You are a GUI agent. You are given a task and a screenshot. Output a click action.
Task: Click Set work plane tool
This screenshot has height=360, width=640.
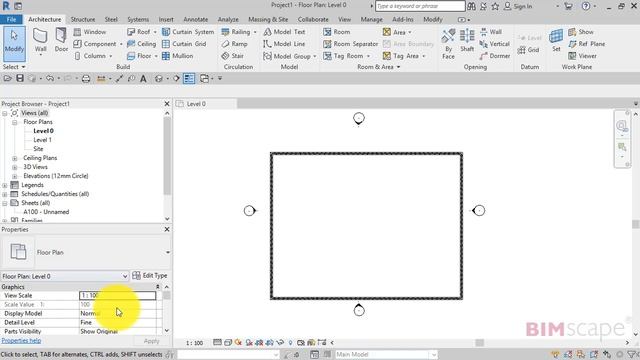click(x=556, y=40)
